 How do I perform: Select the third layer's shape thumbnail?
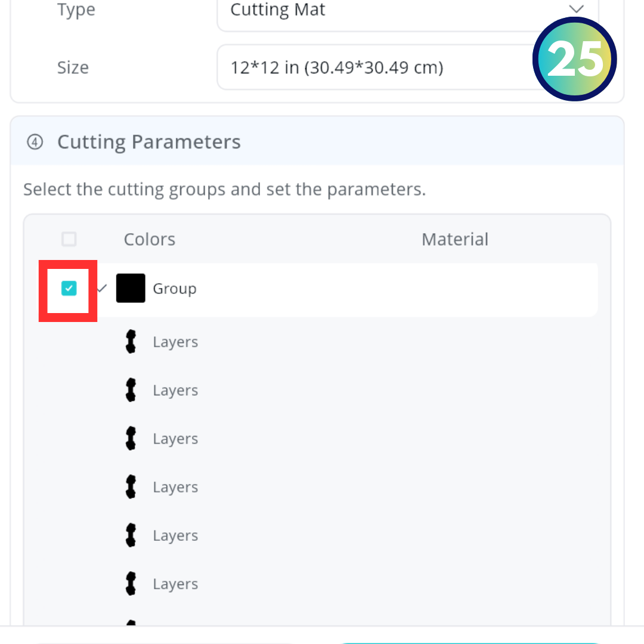131,439
